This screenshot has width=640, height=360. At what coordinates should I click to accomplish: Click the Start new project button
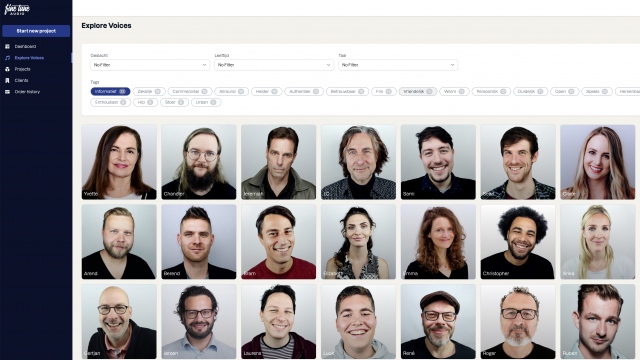(36, 31)
